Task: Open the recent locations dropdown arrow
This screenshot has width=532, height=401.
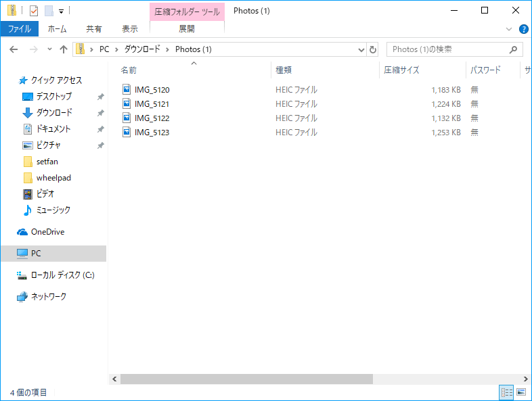Action: (x=49, y=49)
